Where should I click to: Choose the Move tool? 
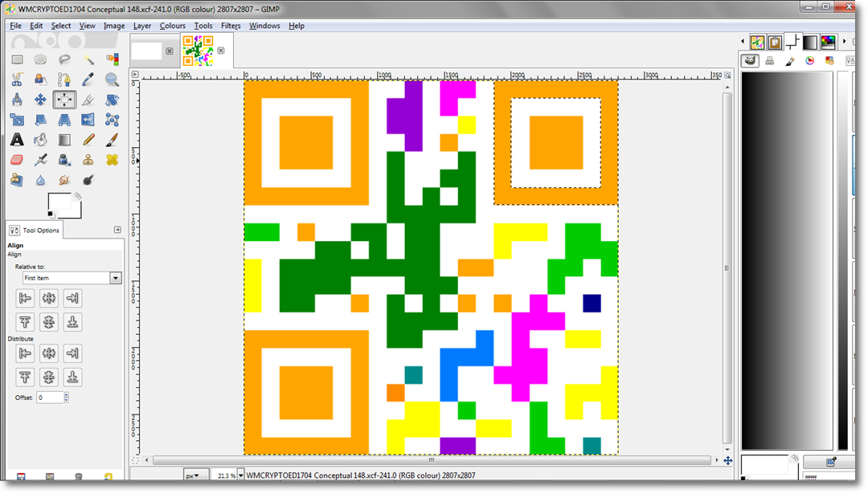point(40,100)
